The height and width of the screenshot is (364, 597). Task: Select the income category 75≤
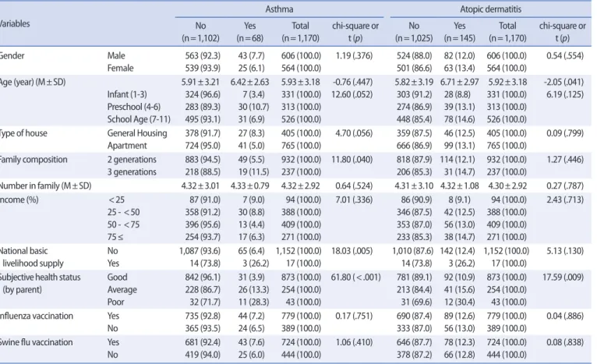pos(115,237)
